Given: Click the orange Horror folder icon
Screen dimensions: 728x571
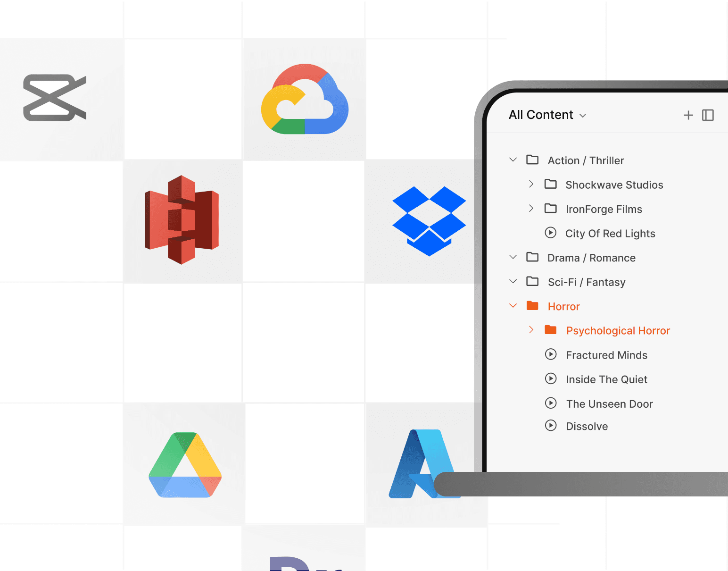Looking at the screenshot, I should 532,306.
